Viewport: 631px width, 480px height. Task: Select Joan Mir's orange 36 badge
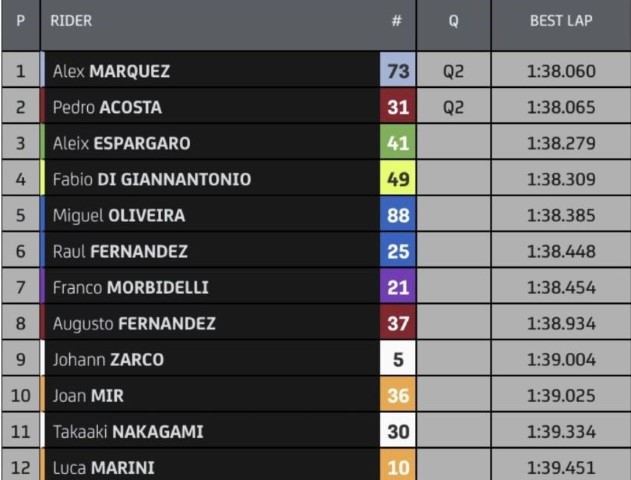pos(398,395)
